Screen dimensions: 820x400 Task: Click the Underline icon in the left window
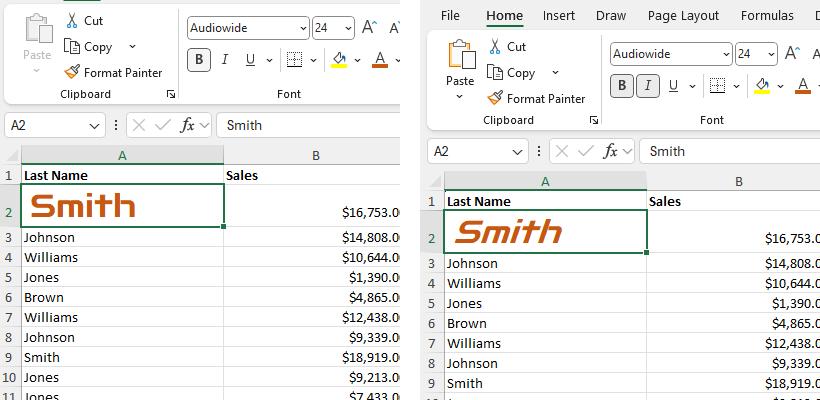coord(250,60)
